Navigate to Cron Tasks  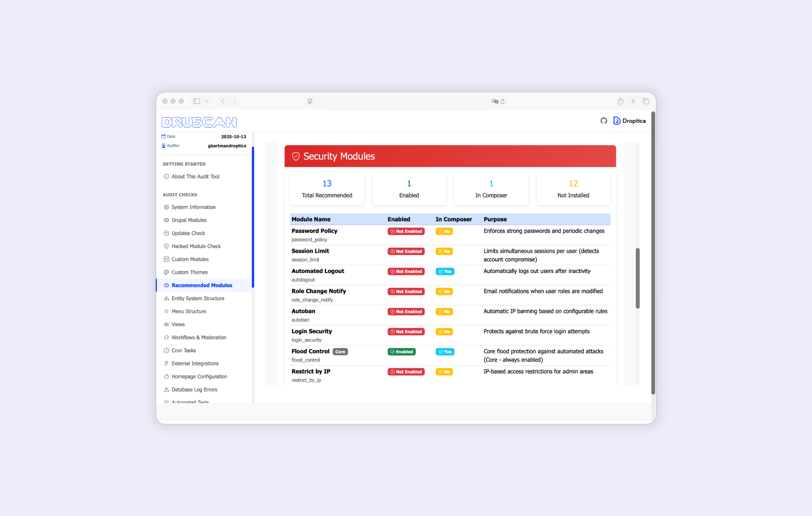coord(184,350)
